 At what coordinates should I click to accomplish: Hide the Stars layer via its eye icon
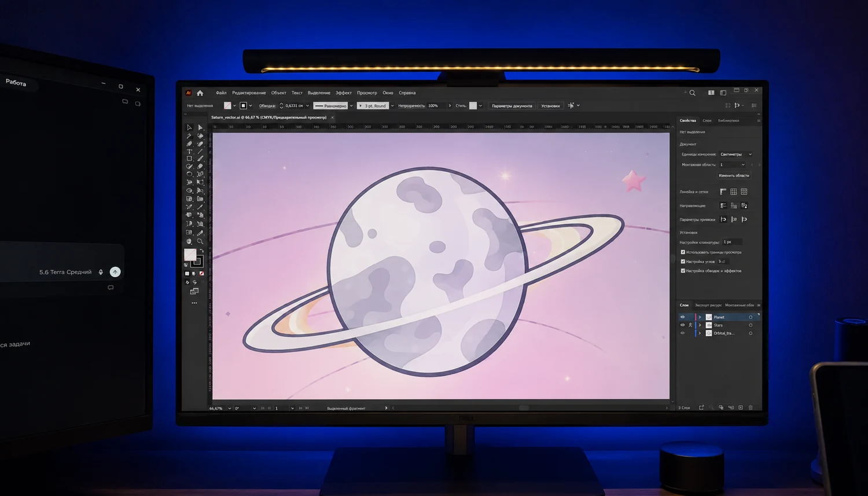coord(683,325)
